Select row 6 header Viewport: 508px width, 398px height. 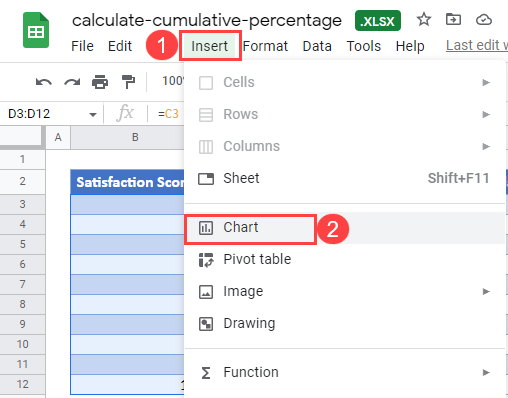tap(22, 264)
